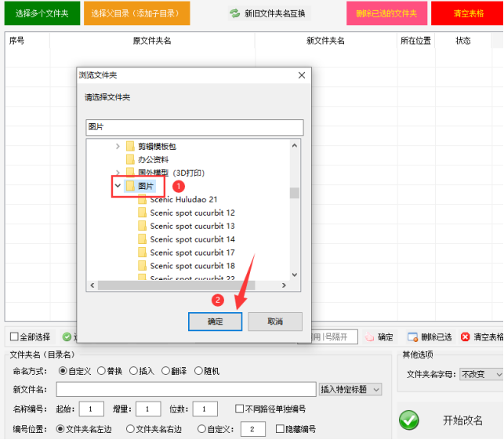This screenshot has height=440, width=504.
Task: Click the 增量 number field
Action: [148, 409]
